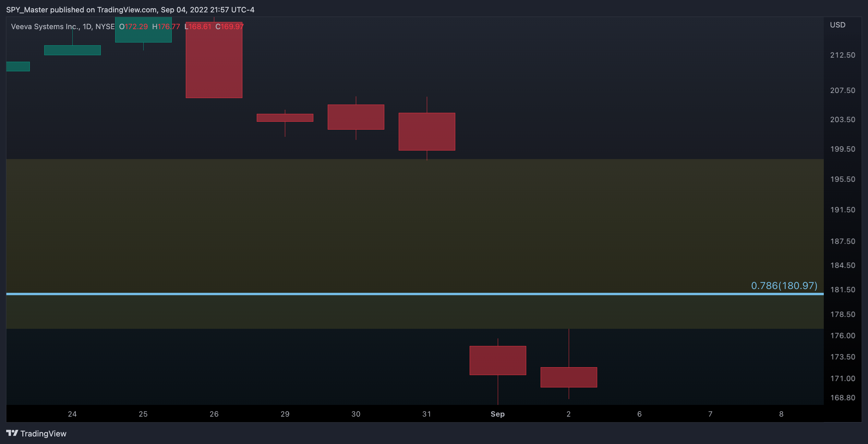Click the date label 25 on time axis
Viewport: 868px width, 444px height.
point(143,414)
